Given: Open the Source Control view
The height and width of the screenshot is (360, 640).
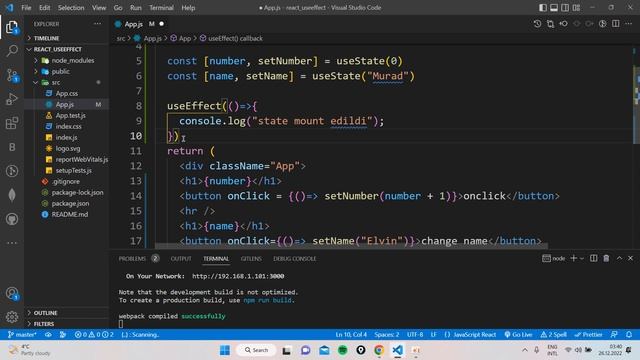Looking at the screenshot, I should pyautogui.click(x=12, y=75).
